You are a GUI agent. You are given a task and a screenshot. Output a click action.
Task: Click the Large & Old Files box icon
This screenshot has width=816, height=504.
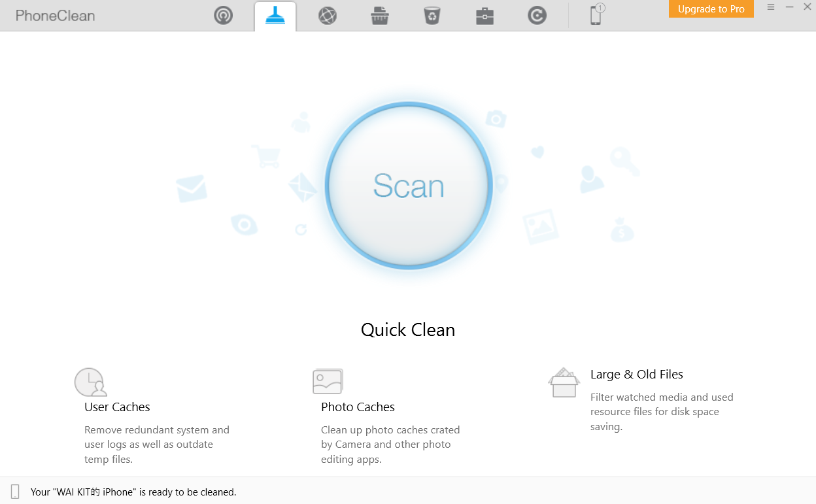(564, 382)
